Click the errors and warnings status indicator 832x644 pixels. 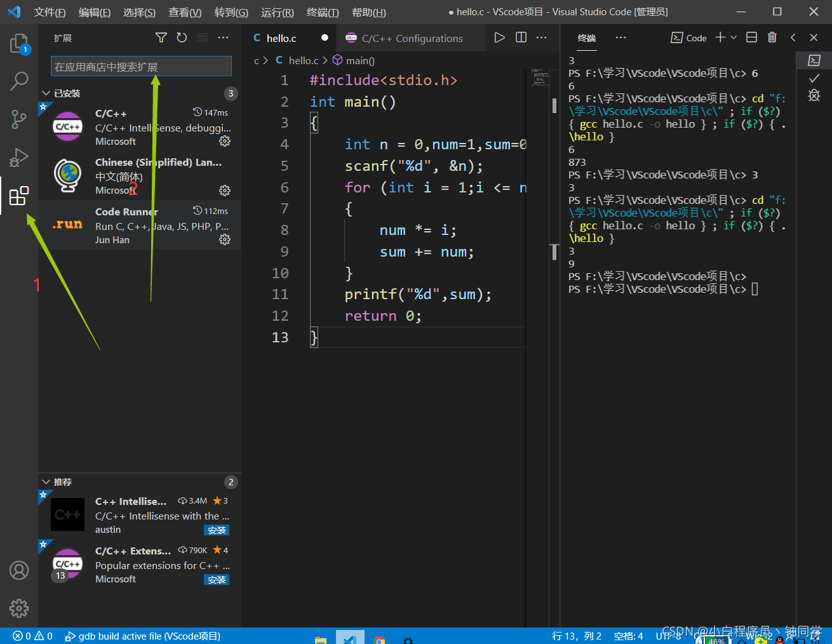point(32,636)
